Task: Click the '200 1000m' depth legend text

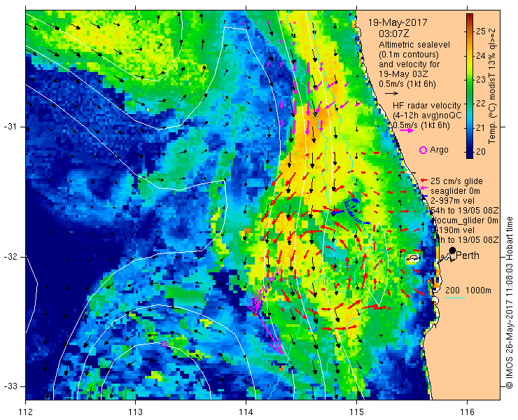Action: click(468, 290)
